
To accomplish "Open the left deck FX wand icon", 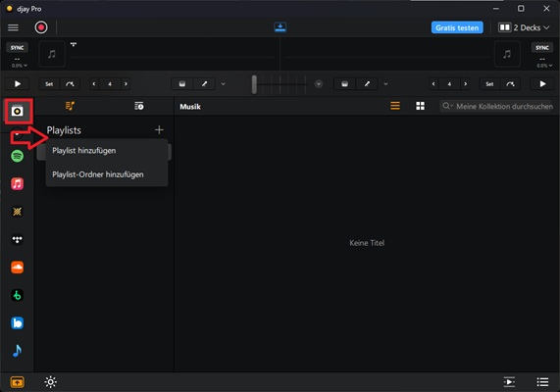I will tap(204, 84).
